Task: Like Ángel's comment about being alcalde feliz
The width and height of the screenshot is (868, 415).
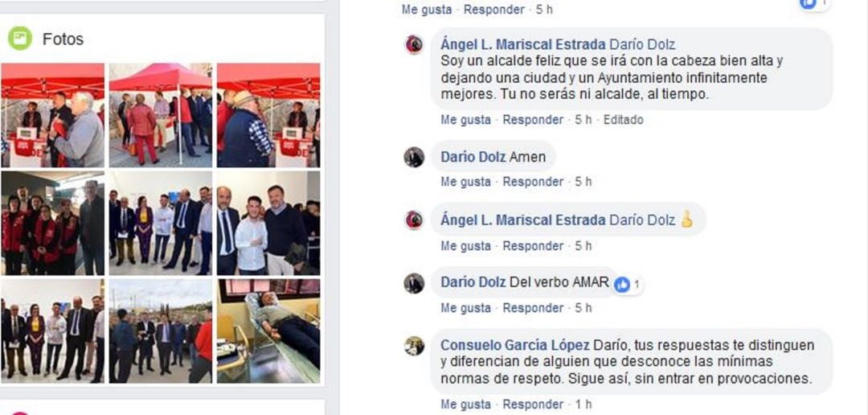Action: click(465, 120)
